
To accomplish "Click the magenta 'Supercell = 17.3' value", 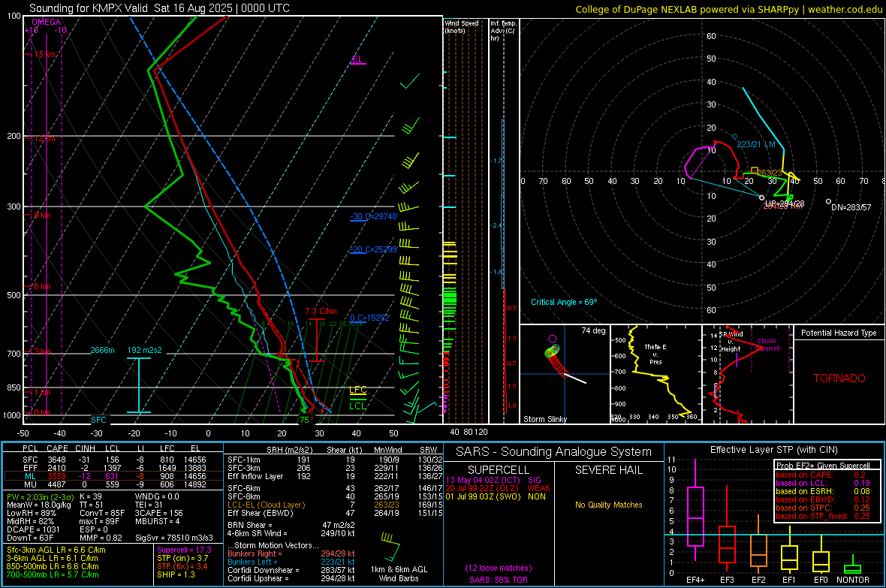I will [184, 550].
